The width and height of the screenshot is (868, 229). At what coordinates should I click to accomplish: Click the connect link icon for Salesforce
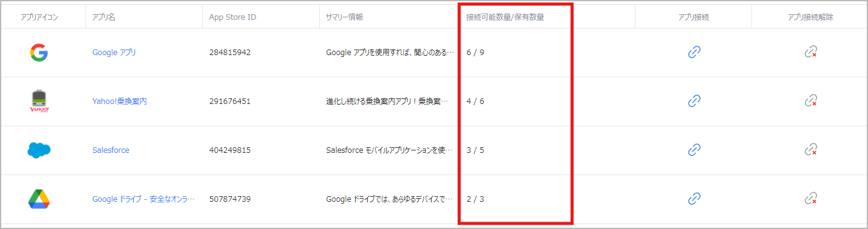click(694, 149)
